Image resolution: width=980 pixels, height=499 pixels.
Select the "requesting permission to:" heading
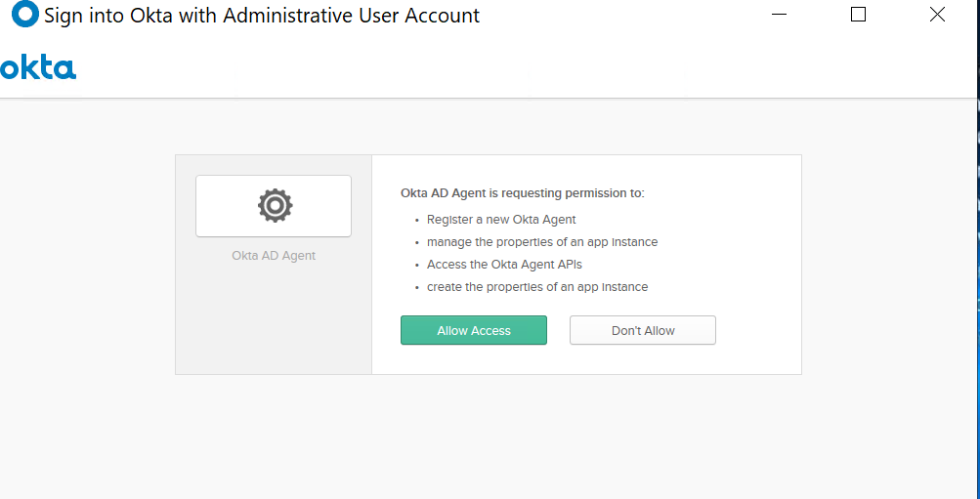point(522,193)
